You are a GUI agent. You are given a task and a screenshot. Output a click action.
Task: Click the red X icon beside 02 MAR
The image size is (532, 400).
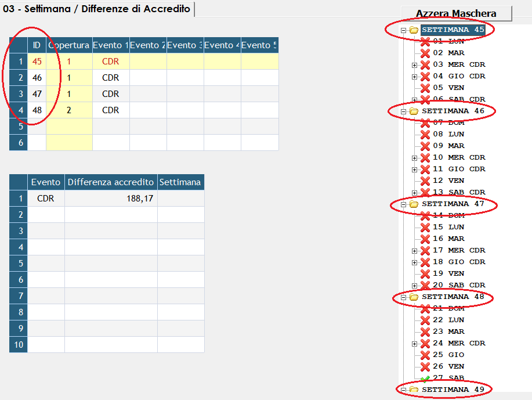(x=425, y=53)
